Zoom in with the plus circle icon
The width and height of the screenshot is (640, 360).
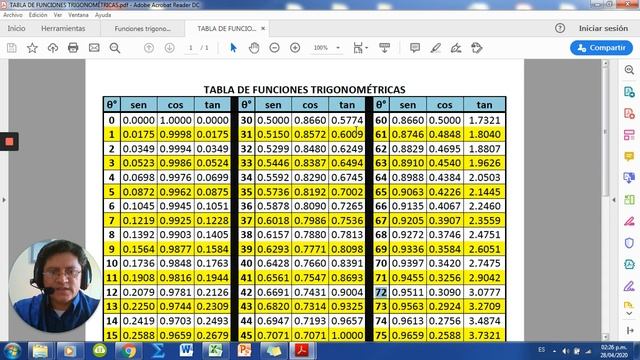point(295,48)
